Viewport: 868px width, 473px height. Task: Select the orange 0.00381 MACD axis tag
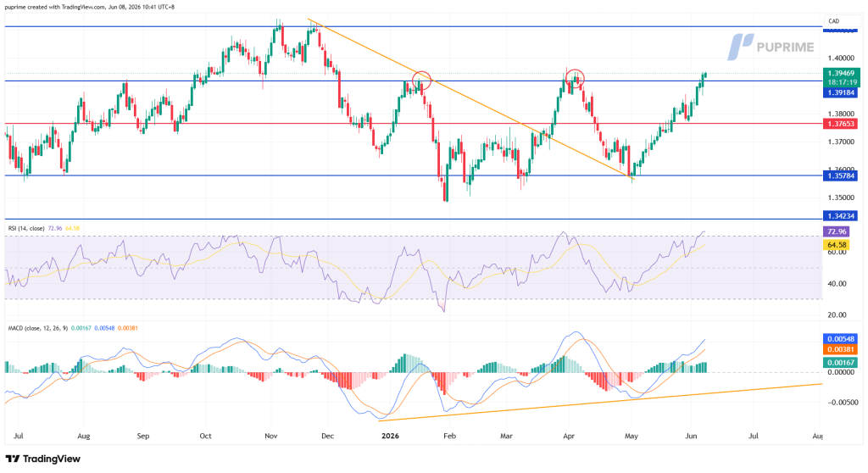(841, 349)
